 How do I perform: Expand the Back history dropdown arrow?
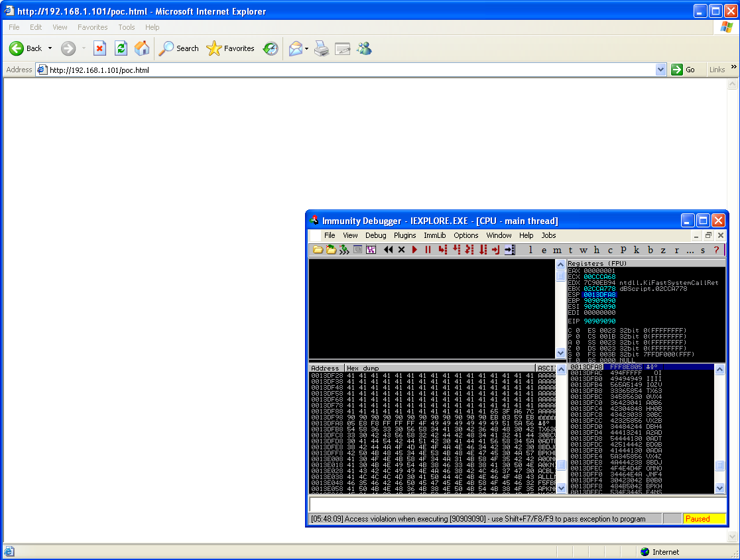click(x=50, y=48)
